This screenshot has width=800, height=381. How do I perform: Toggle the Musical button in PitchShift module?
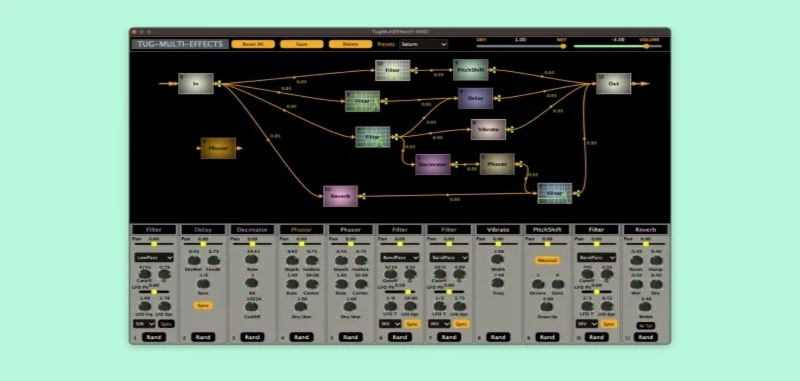coord(547,260)
